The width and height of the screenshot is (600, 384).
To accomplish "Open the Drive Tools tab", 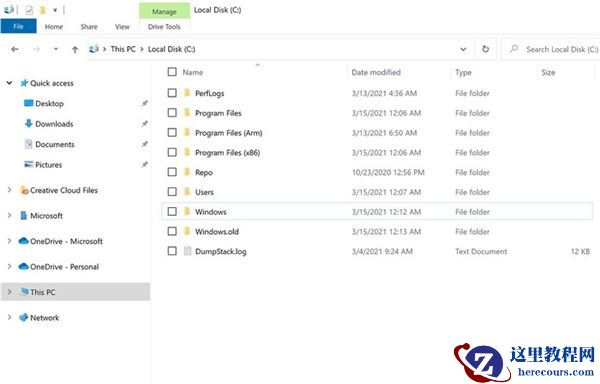I will 164,27.
